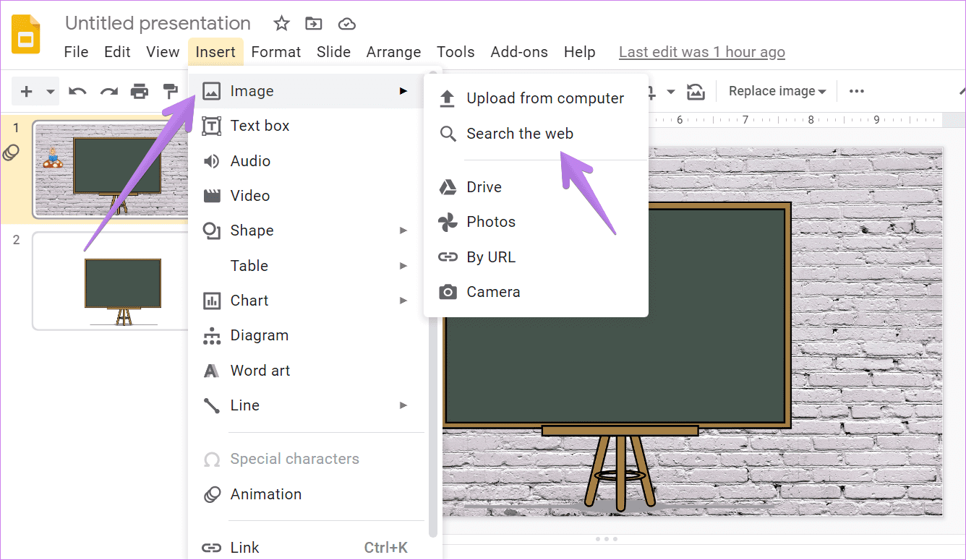Click the Insert menu scrollbar
The height and width of the screenshot is (560, 966).
[x=433, y=303]
